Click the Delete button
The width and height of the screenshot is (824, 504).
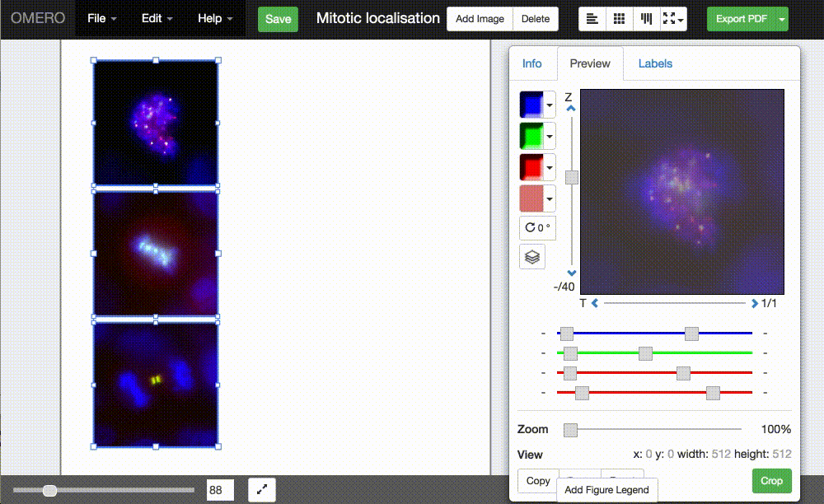point(536,19)
